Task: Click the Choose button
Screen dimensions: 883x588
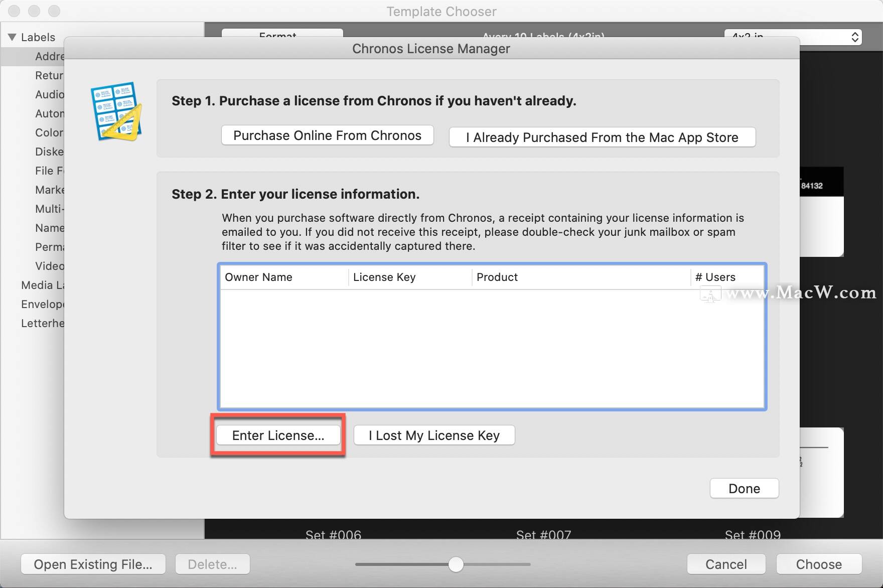Action: 819,564
